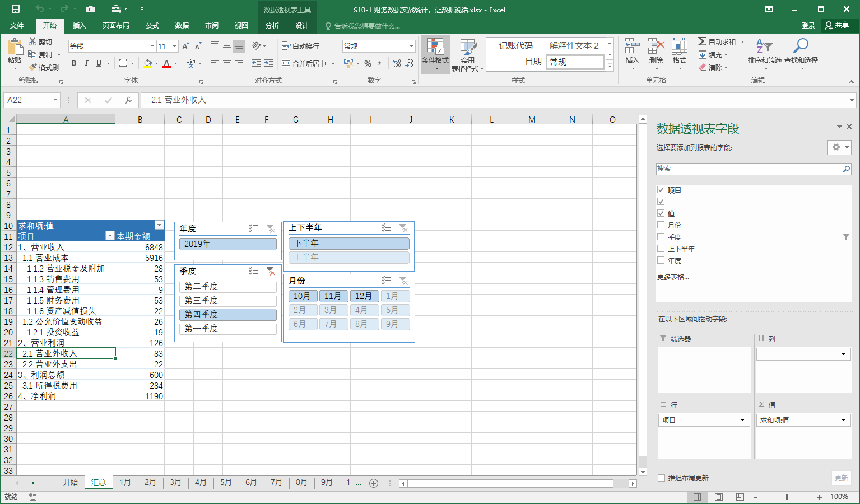Check the 年度 field checkbox
Viewport: 860px width, 504px height.
(x=661, y=260)
